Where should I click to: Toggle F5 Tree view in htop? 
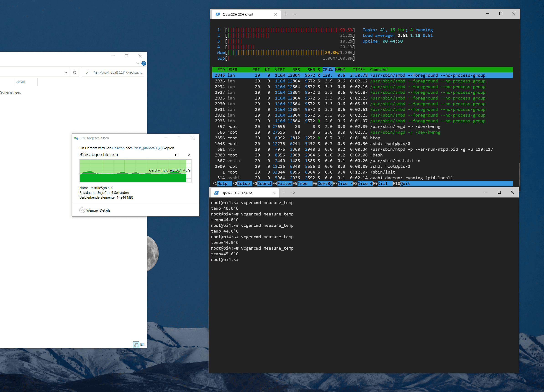303,184
